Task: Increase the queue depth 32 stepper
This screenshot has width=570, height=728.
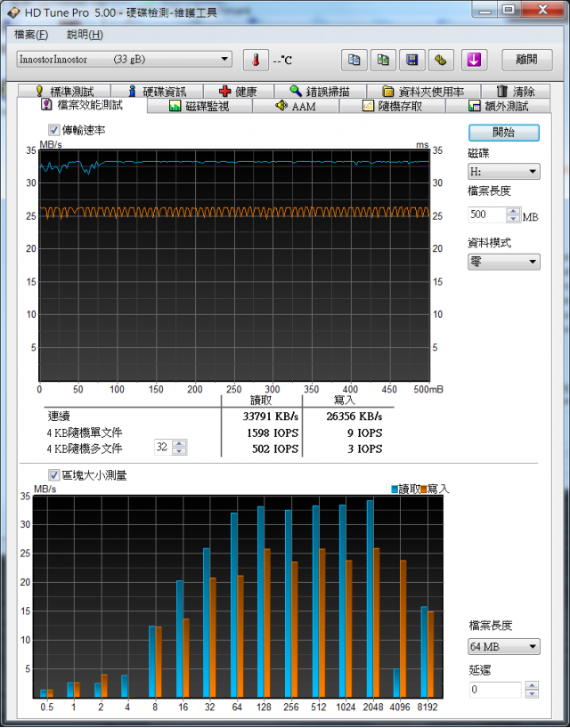Action: pos(179,443)
